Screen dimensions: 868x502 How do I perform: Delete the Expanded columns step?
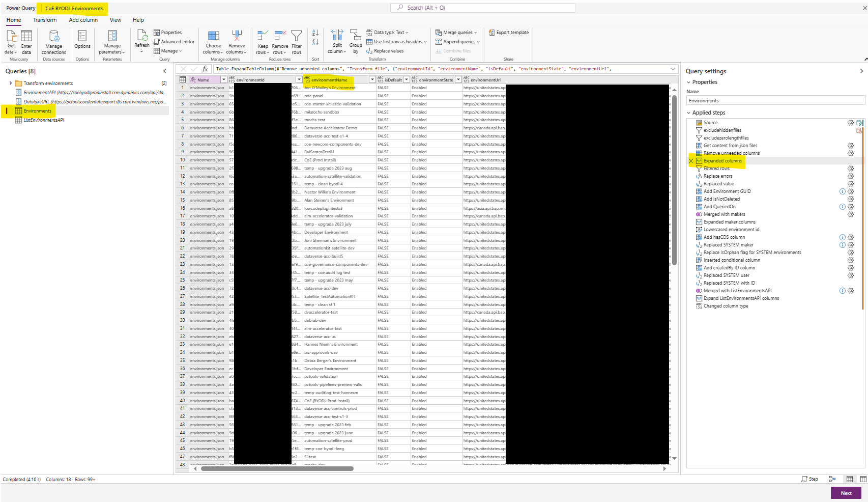[690, 160]
